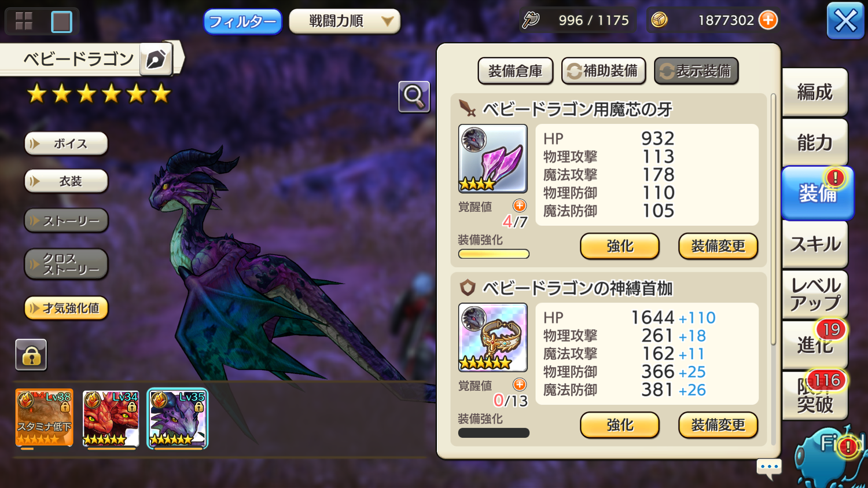This screenshot has width=868, height=488.
Task: Add coins with the orange plus icon
Action: (768, 20)
